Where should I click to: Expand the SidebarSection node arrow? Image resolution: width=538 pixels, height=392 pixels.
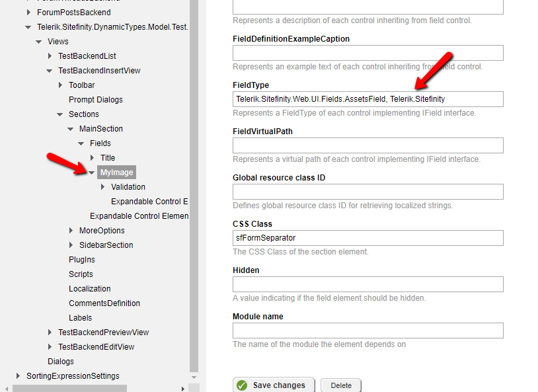point(71,245)
